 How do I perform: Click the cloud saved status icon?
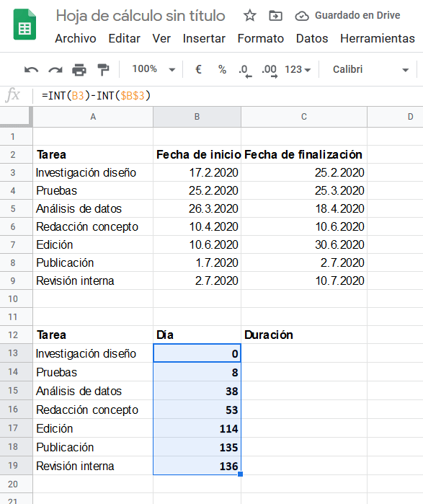[302, 15]
